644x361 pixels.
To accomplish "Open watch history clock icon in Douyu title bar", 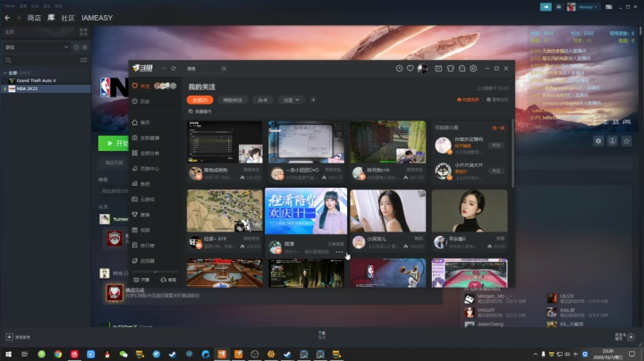I will pyautogui.click(x=399, y=69).
